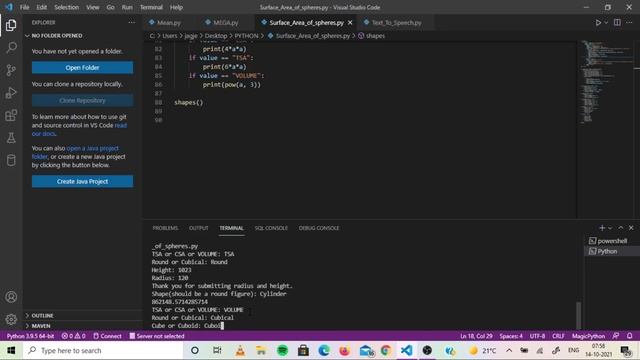Switch to the Output panel tab
Screen dimensions: 640x360
point(198,228)
